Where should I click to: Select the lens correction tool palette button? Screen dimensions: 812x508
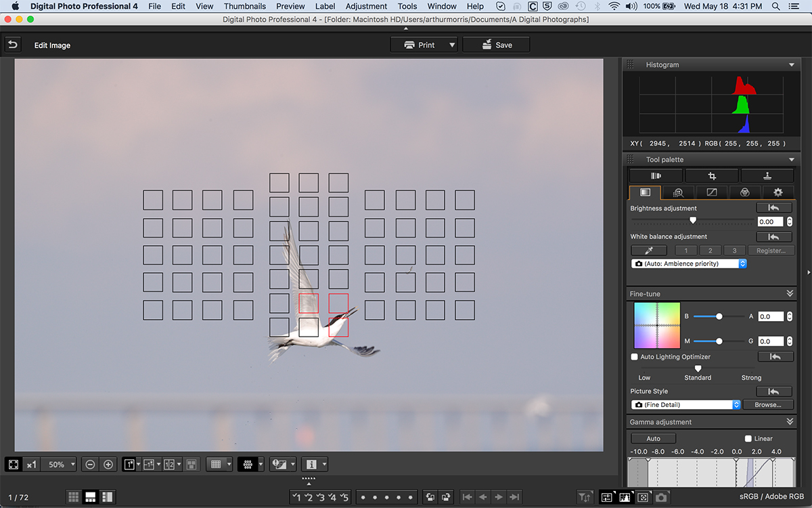coord(656,175)
